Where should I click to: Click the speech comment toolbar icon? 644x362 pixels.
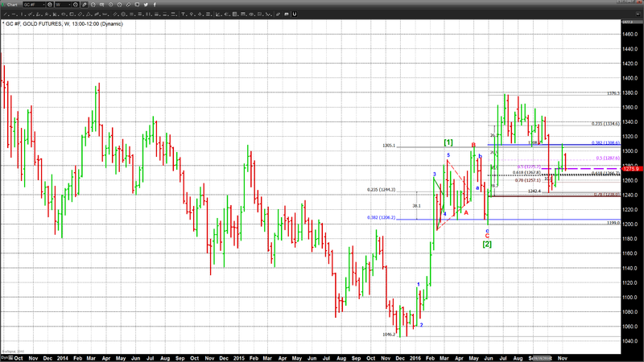tap(287, 14)
